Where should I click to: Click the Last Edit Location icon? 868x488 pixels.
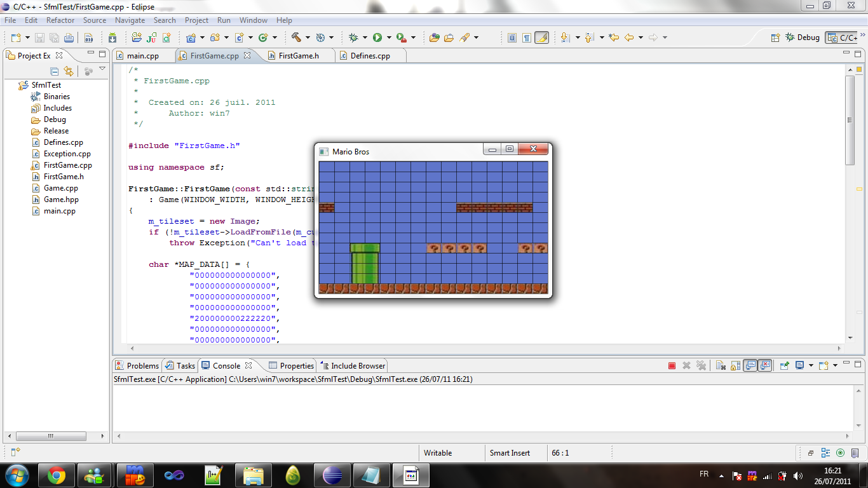pos(614,37)
